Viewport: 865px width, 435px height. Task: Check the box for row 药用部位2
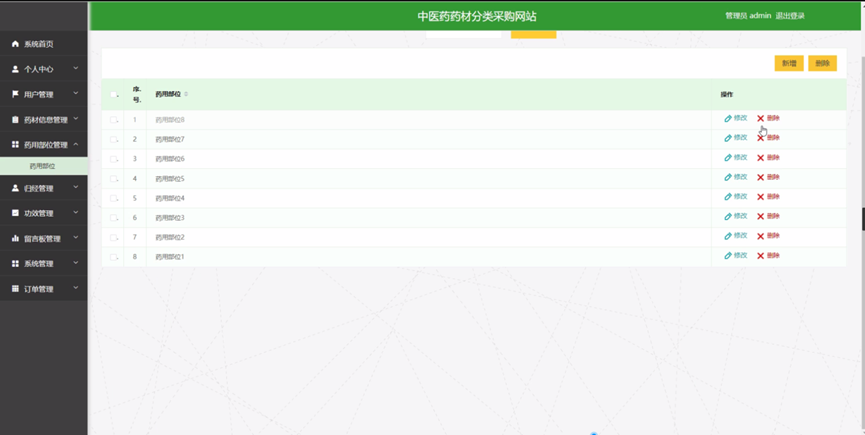click(113, 237)
